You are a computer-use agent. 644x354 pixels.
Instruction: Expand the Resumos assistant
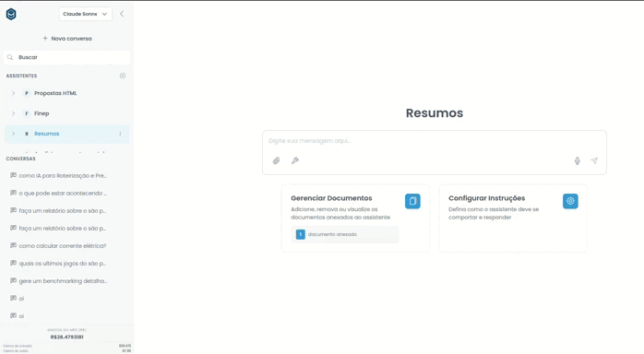[x=13, y=134]
